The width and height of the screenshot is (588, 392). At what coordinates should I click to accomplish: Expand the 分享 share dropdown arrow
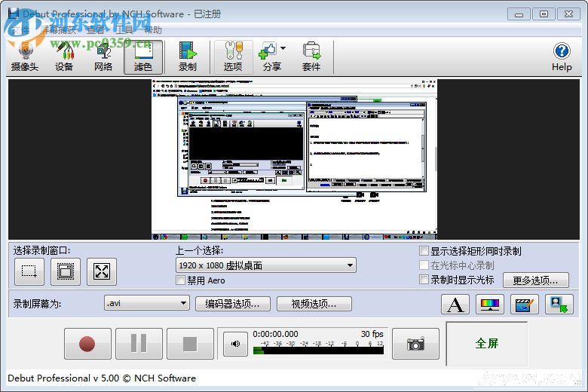tap(283, 49)
